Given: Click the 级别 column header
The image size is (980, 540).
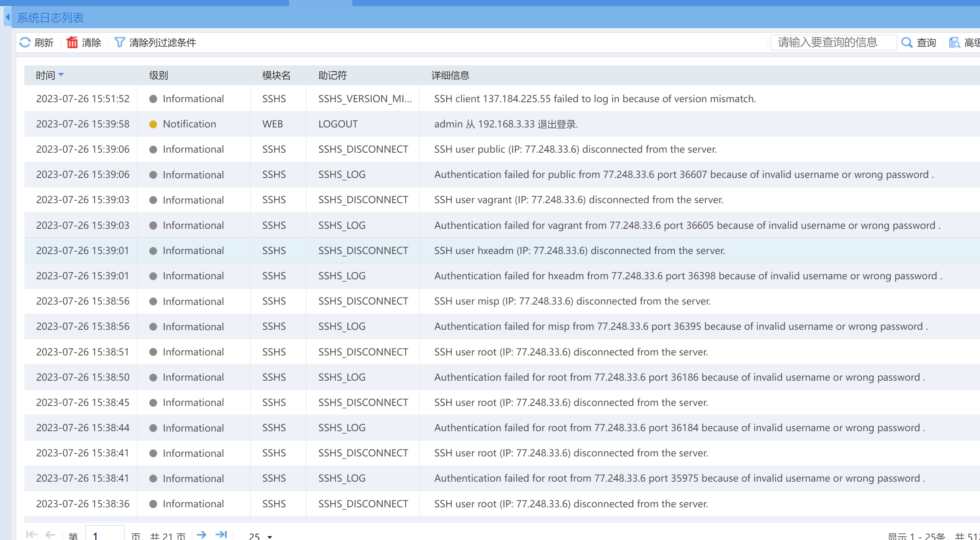Looking at the screenshot, I should tap(158, 75).
